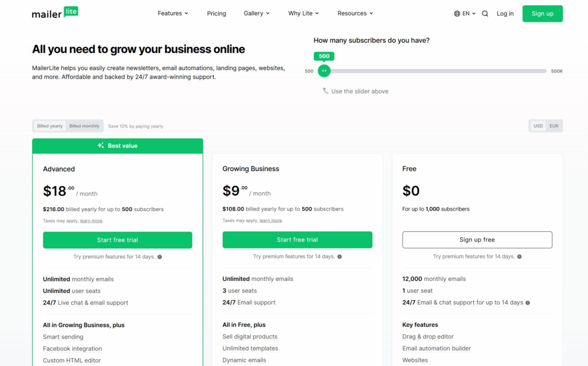Expand the Why Lite dropdown
588x366 pixels.
(303, 14)
